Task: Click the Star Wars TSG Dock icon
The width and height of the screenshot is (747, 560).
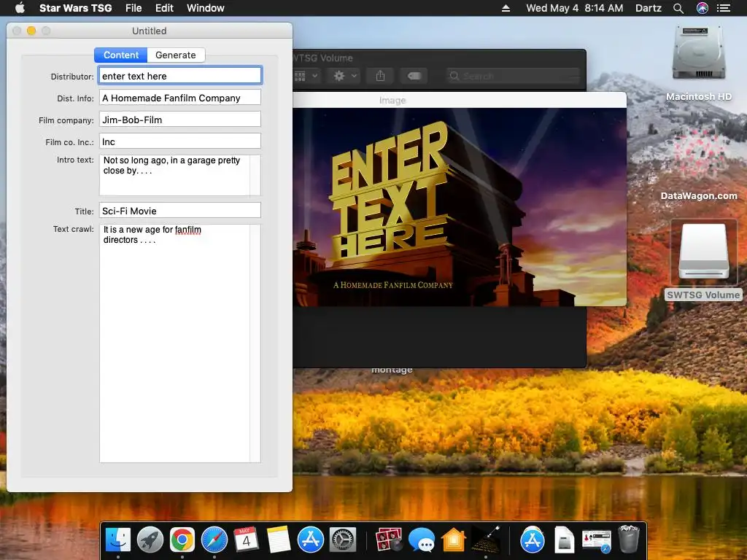Action: pos(485,540)
